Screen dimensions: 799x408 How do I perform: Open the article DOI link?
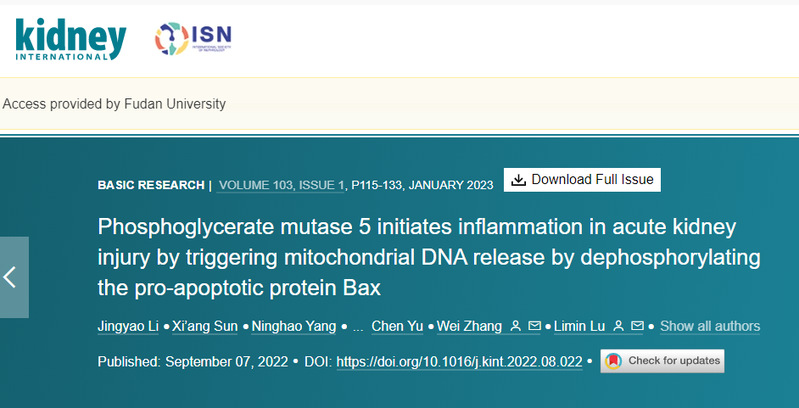pos(459,361)
